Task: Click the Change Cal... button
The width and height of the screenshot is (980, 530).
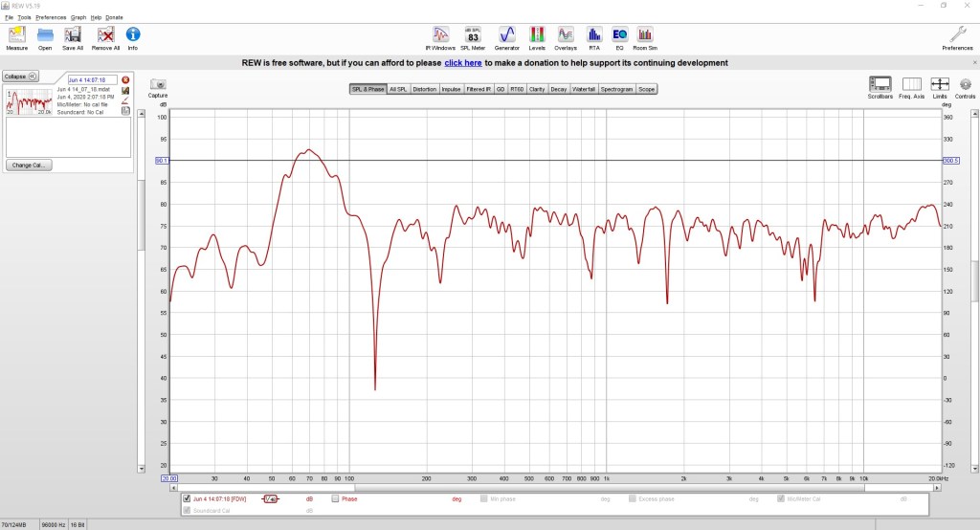Action: pyautogui.click(x=30, y=166)
